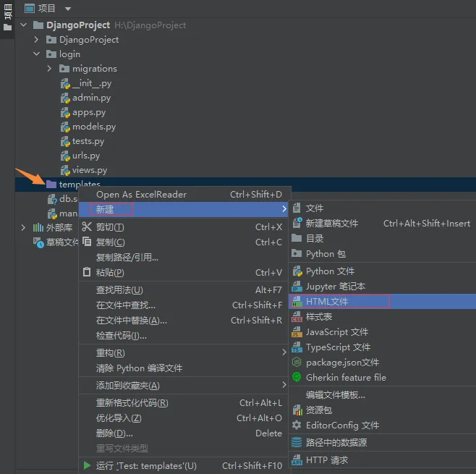
Task: Click the green run triangle icon
Action: pos(87,465)
